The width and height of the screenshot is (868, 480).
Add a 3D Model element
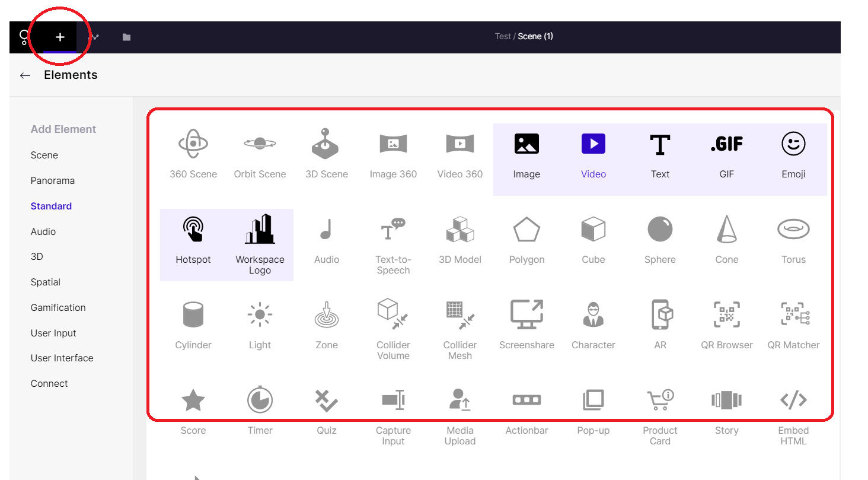point(460,230)
